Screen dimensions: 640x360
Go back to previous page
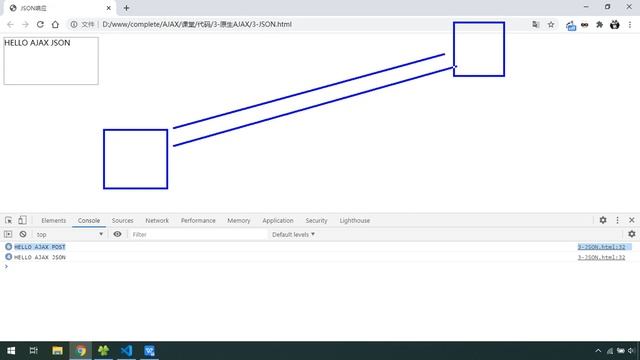tap(10, 24)
